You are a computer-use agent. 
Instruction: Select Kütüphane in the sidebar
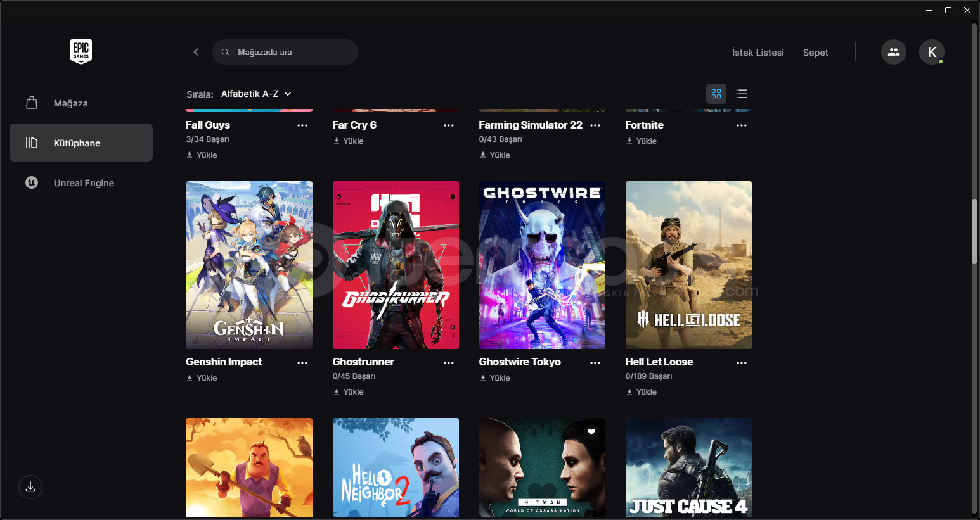pyautogui.click(x=81, y=143)
